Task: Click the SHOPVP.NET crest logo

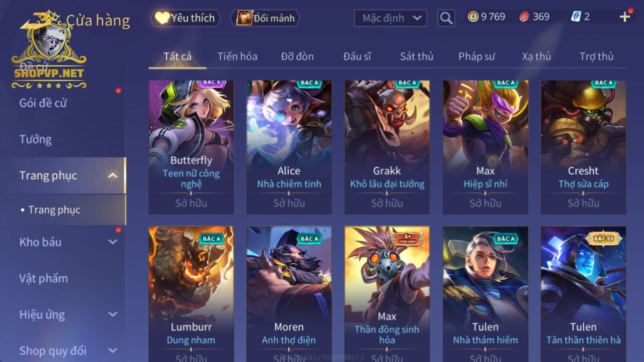Action: coord(49,50)
